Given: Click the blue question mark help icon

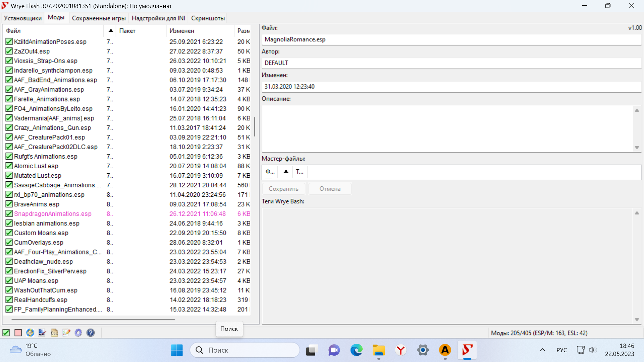Looking at the screenshot, I should pyautogui.click(x=91, y=333).
